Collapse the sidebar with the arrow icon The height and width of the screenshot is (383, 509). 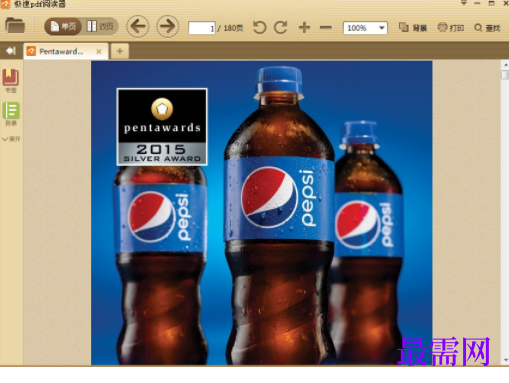tap(11, 51)
